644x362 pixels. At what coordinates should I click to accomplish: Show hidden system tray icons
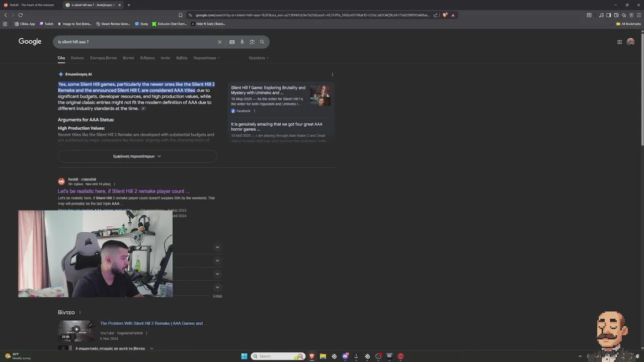(580, 356)
